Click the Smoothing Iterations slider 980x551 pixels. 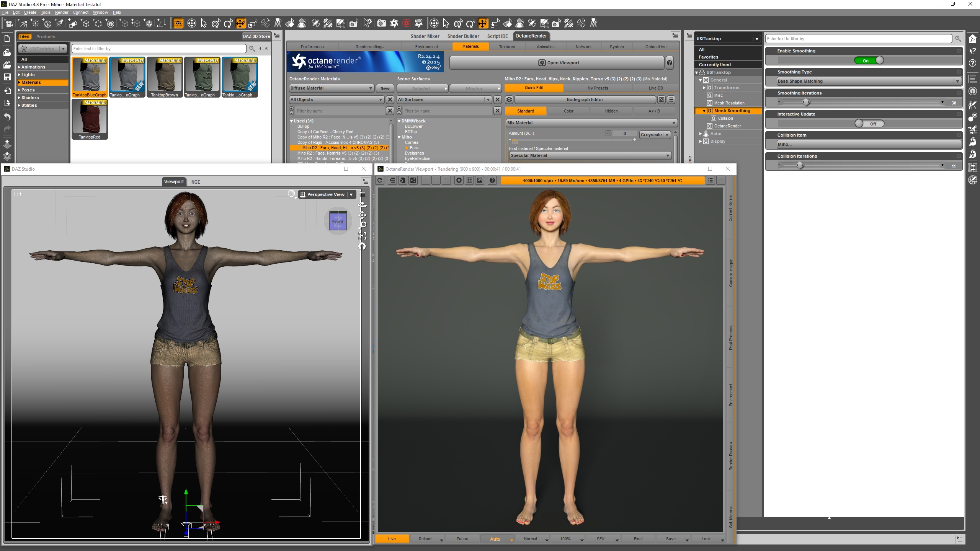coord(806,102)
